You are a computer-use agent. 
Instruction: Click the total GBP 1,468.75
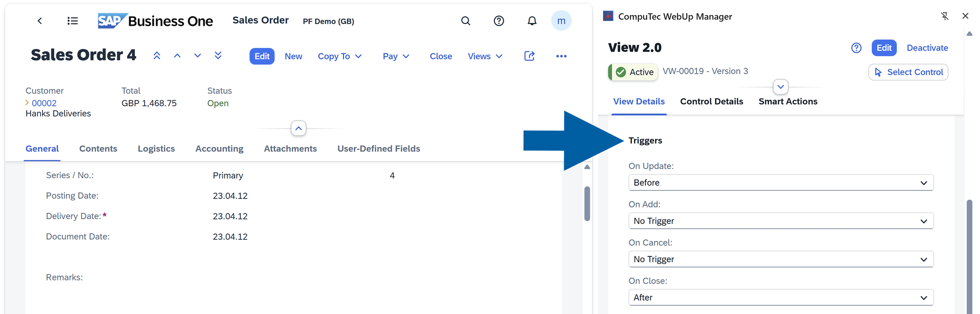149,103
